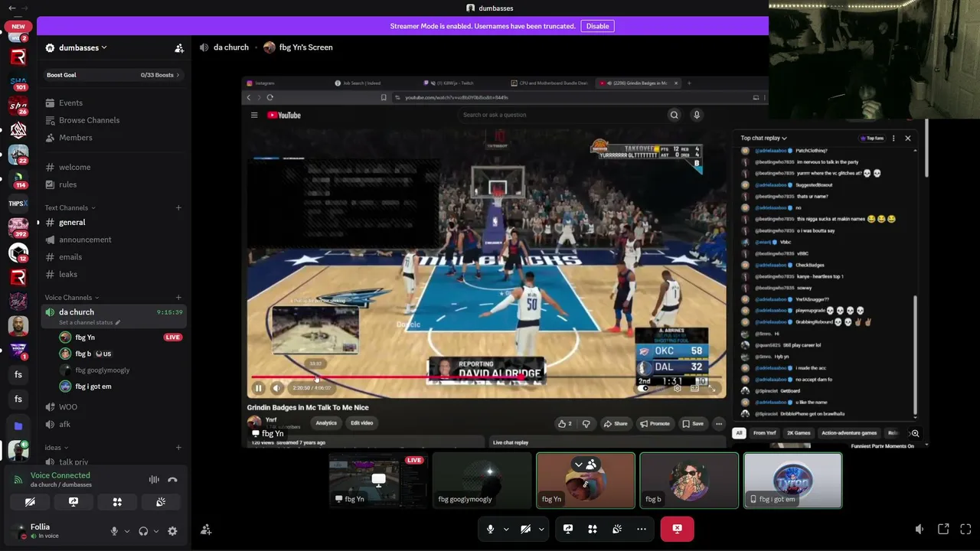Screen dimensions: 980x551
Task: Open the soundboard from the call bar
Action: tap(617, 529)
